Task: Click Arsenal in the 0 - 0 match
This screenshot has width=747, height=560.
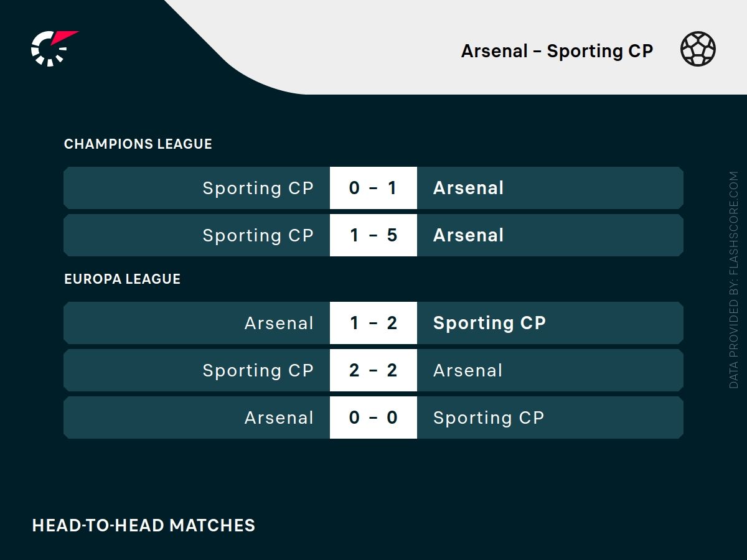Action: [279, 418]
